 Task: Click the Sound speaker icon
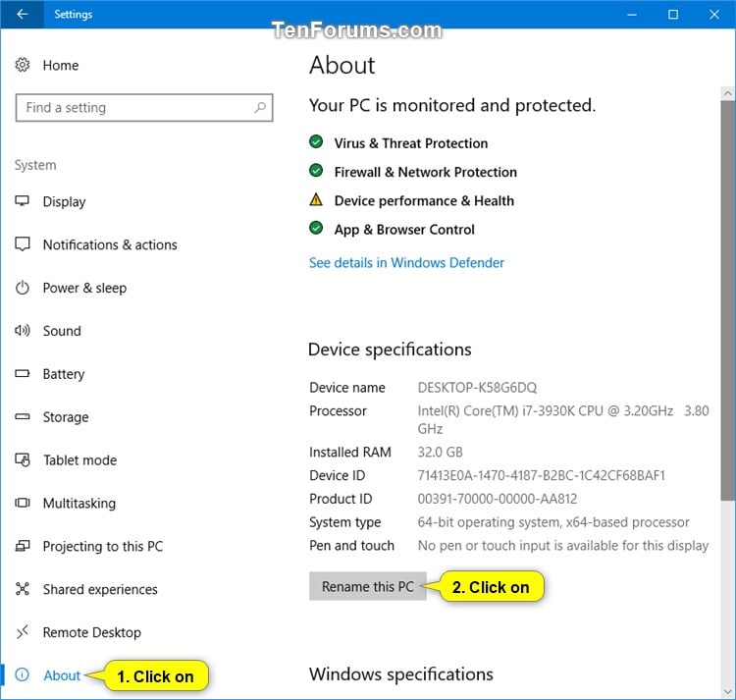[x=22, y=331]
